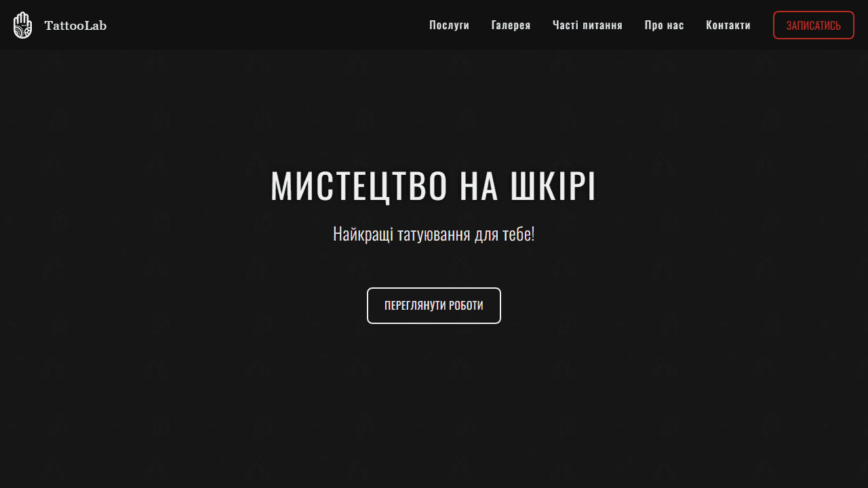Click the ПЕРЕГЛЯНУТИ РОБОТИ button
The height and width of the screenshot is (488, 868).
coord(434,306)
